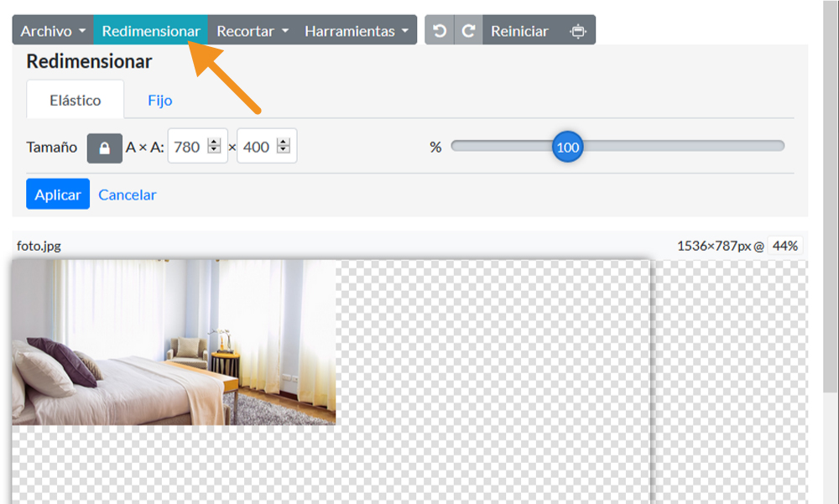This screenshot has height=504, width=839.
Task: Click the height field showing 400
Action: click(267, 146)
